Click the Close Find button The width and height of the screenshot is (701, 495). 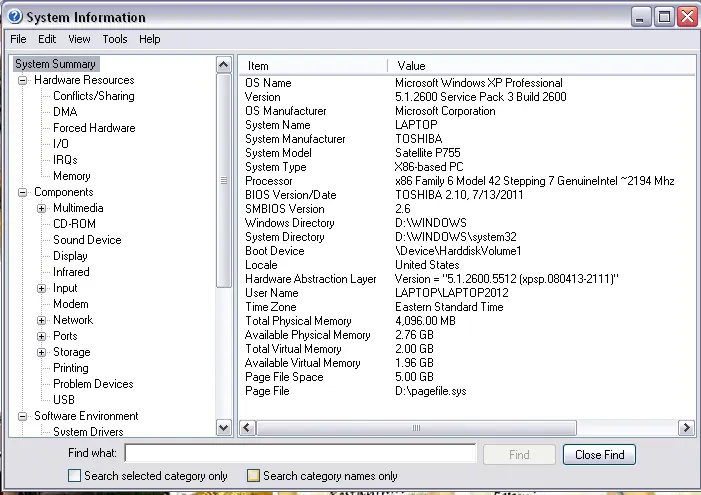(599, 455)
